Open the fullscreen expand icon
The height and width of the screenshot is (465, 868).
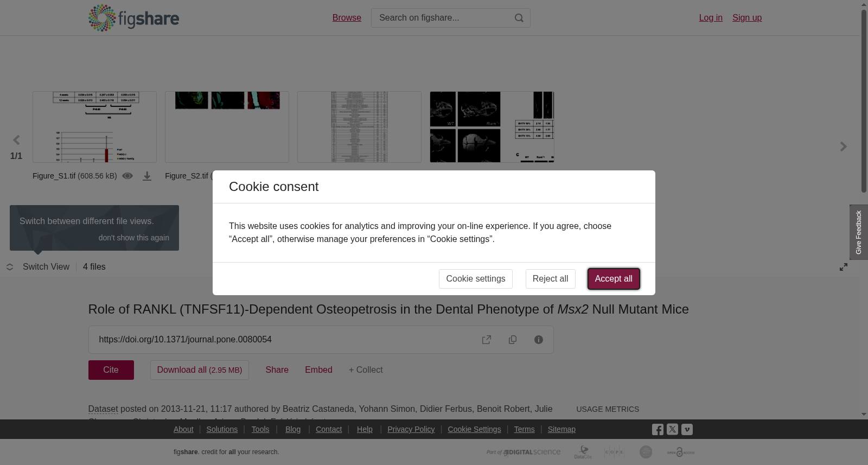click(x=844, y=267)
